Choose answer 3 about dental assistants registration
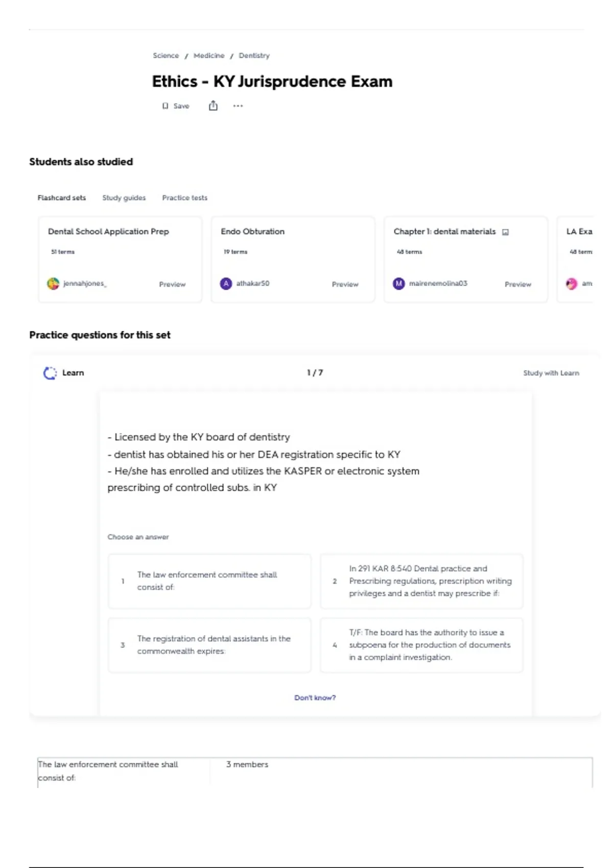 pos(209,645)
